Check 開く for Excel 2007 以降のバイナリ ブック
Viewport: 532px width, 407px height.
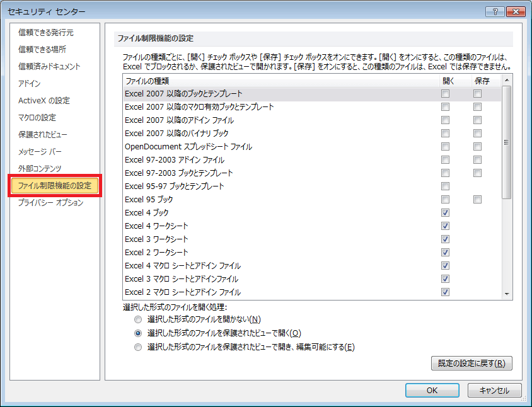445,134
